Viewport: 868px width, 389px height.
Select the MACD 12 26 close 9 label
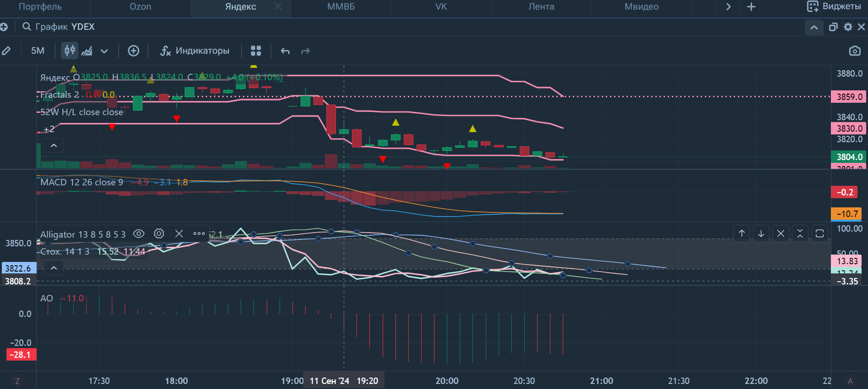[x=82, y=182]
